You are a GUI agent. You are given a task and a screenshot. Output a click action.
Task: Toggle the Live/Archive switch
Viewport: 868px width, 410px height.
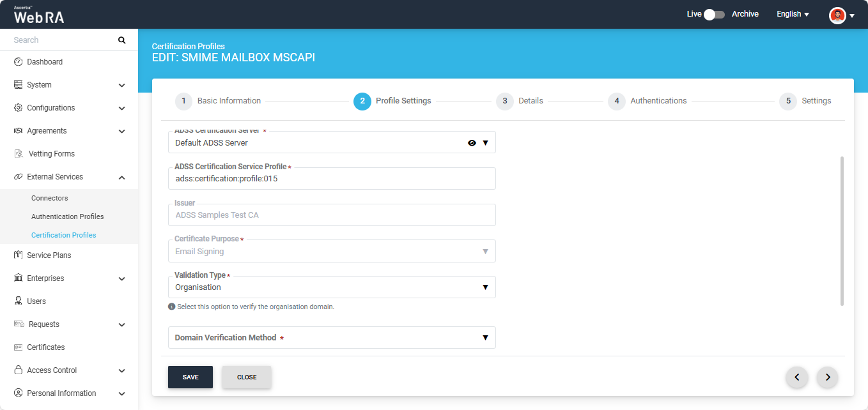click(x=714, y=14)
